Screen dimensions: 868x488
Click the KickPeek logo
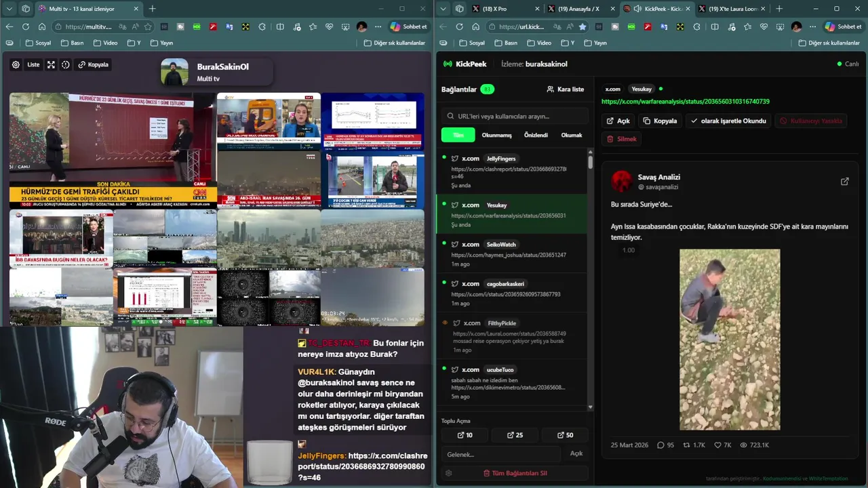[465, 64]
